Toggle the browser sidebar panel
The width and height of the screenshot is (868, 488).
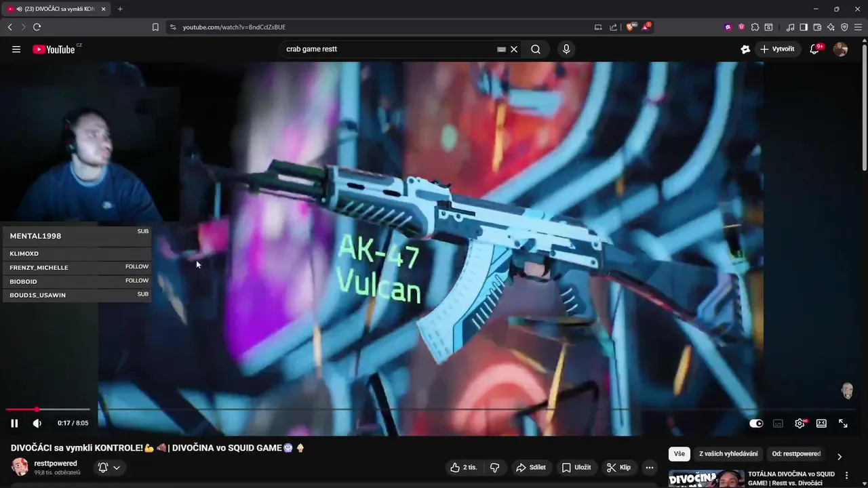click(x=804, y=27)
